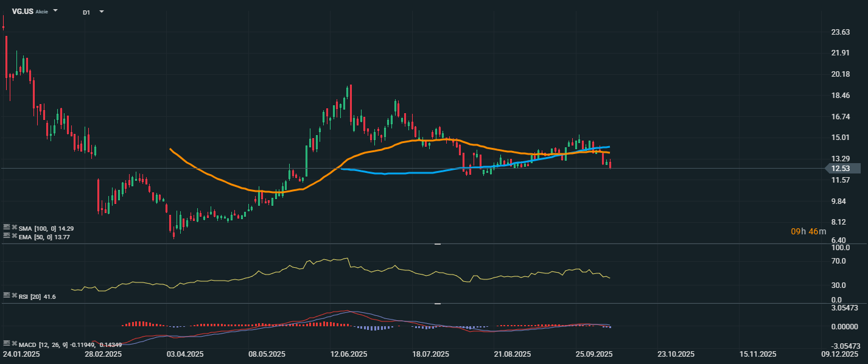868x364 pixels.
Task: Click the divider handle above MACD panel
Action: pyautogui.click(x=437, y=303)
